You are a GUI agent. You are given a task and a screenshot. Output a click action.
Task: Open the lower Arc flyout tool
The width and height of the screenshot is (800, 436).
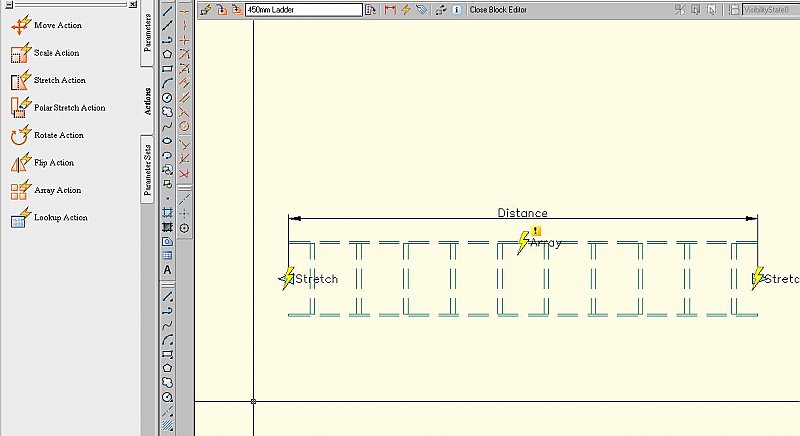[x=167, y=340]
